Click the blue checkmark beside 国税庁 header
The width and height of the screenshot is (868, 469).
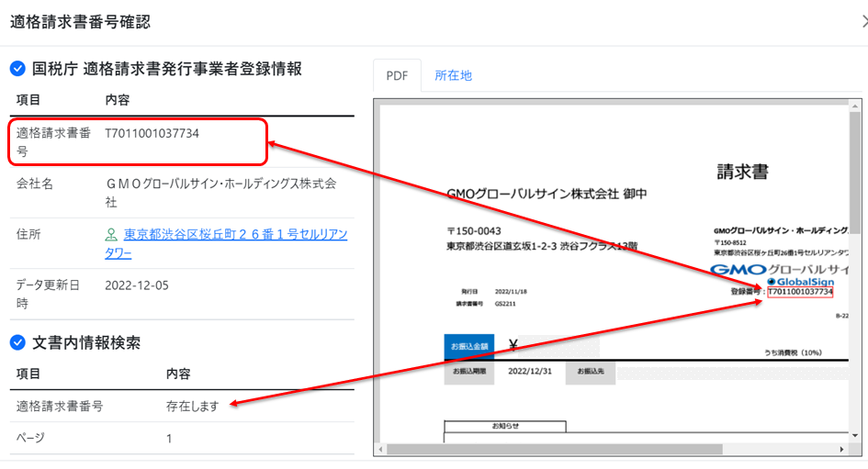(17, 69)
